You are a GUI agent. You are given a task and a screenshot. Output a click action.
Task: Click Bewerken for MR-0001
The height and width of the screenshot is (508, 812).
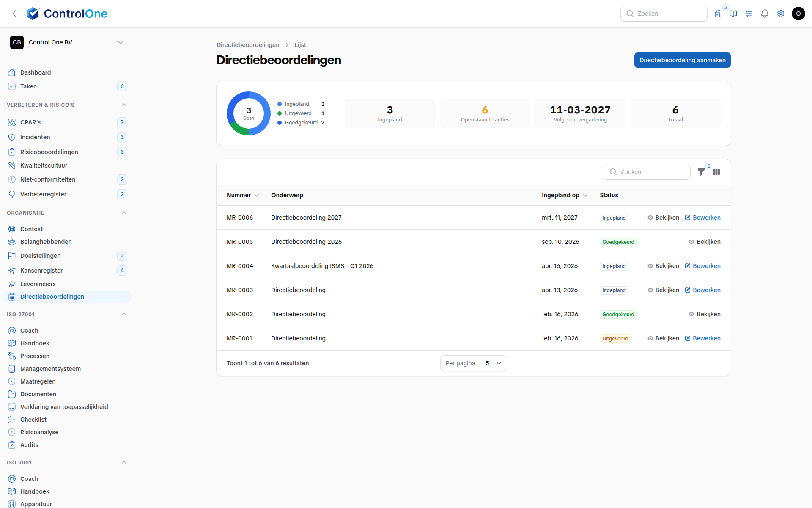click(x=702, y=338)
